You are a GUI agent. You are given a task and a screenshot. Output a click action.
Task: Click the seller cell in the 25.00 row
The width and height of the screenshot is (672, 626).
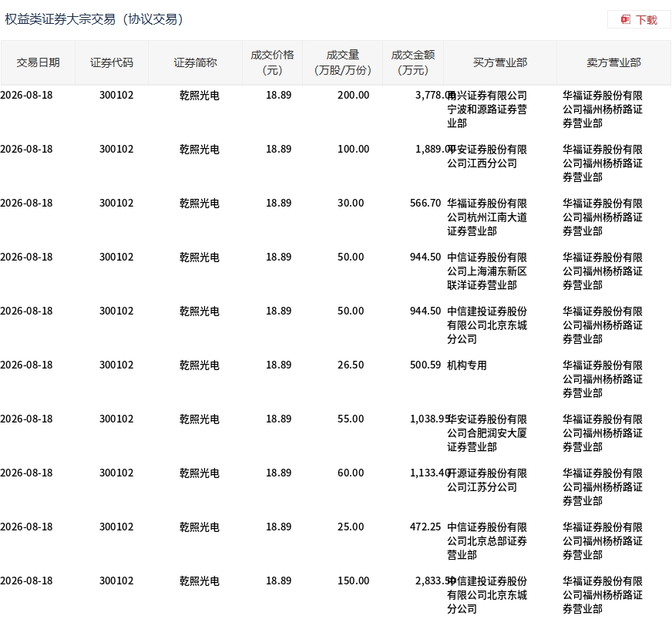coord(603,541)
